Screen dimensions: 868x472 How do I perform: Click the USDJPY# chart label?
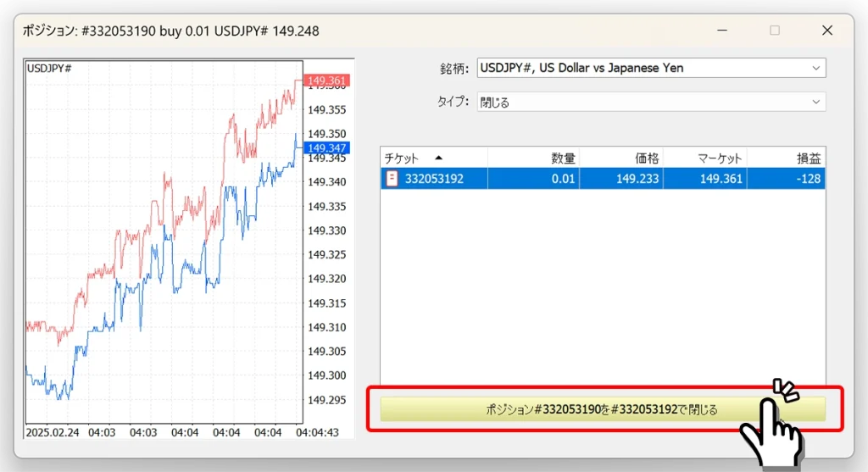(x=49, y=69)
